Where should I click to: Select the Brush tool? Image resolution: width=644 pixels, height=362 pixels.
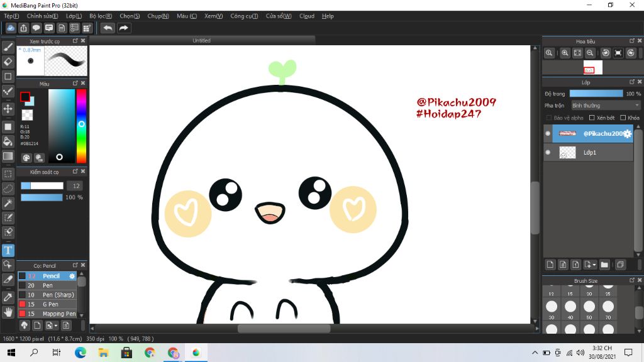8,47
